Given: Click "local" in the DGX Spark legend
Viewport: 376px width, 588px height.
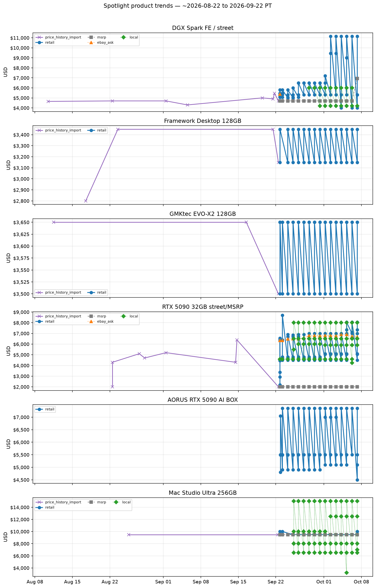Looking at the screenshot, I should [134, 37].
